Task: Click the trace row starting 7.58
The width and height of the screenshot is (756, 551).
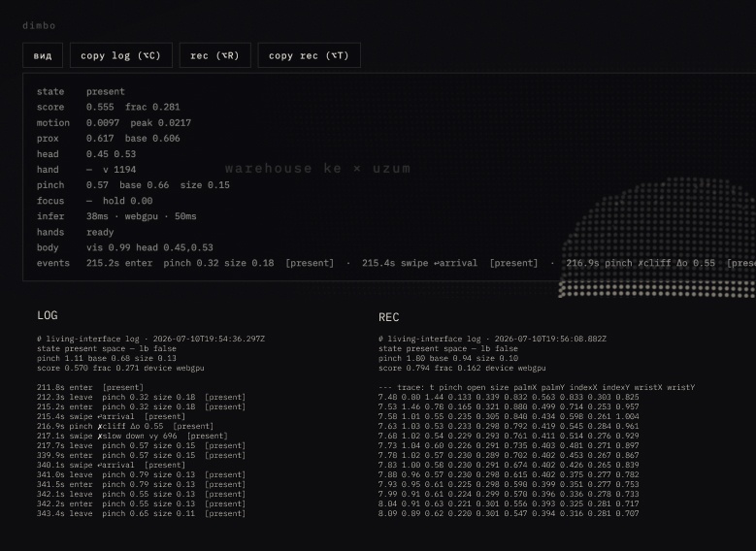Action: 509,416
